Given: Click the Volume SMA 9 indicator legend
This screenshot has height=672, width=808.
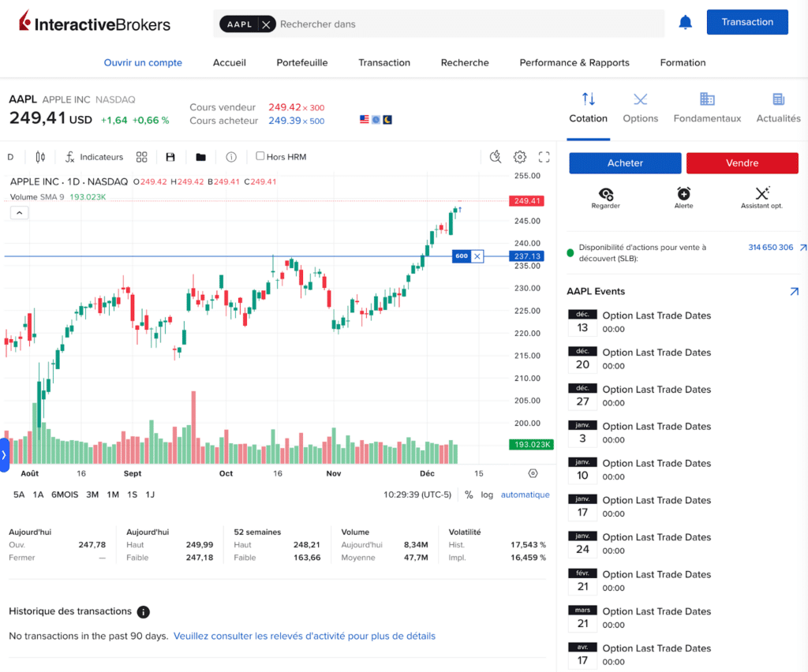Looking at the screenshot, I should [58, 197].
